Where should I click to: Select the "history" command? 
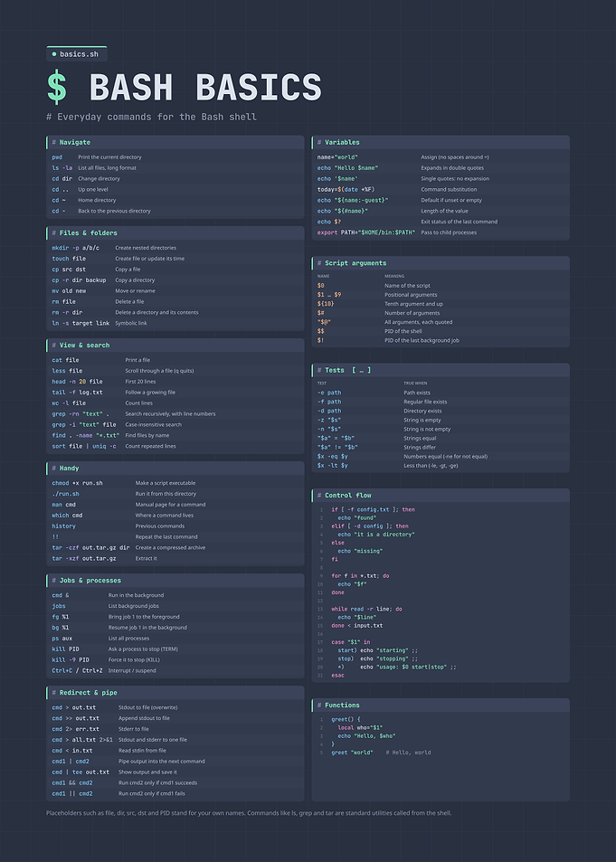coord(64,526)
